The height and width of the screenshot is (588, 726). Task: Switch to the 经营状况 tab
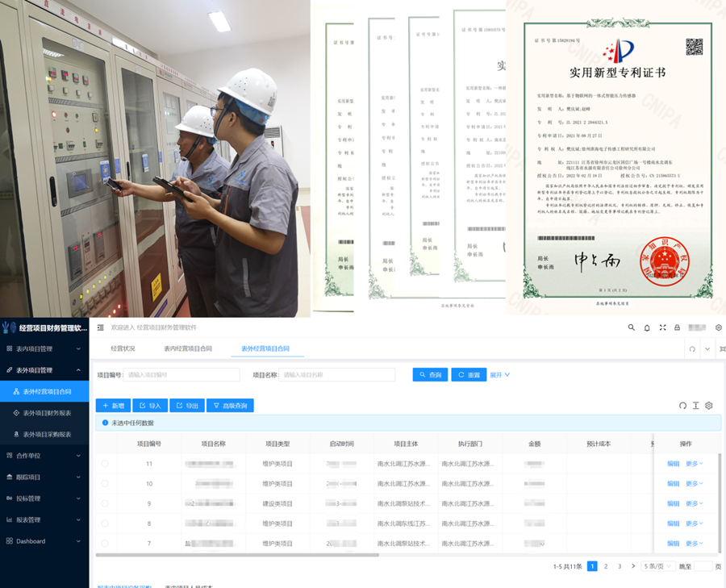123,348
